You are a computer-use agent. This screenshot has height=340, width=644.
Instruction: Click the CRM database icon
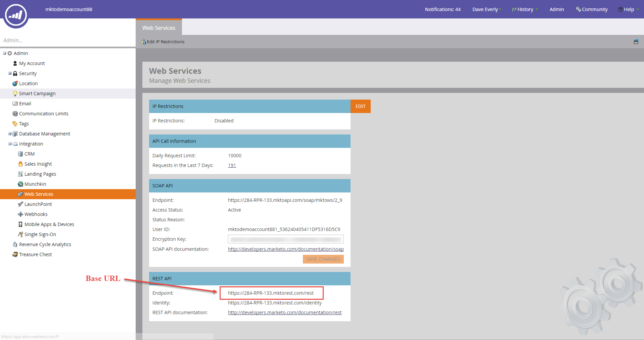click(20, 154)
